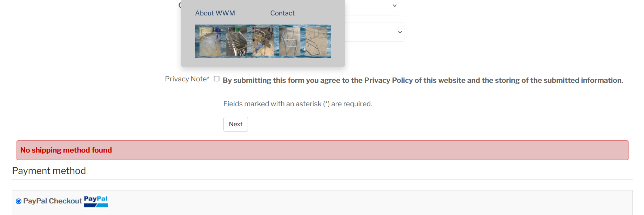This screenshot has width=644, height=215.
Task: Click inside the lower select field box
Action: point(372,32)
